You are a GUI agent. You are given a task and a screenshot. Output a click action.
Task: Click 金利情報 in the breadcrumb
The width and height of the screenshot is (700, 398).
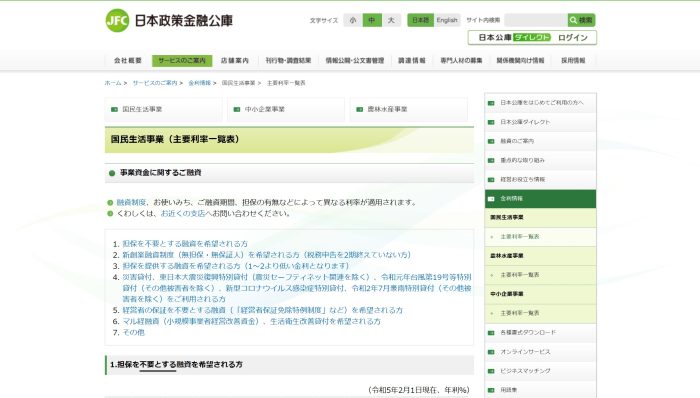click(x=200, y=83)
